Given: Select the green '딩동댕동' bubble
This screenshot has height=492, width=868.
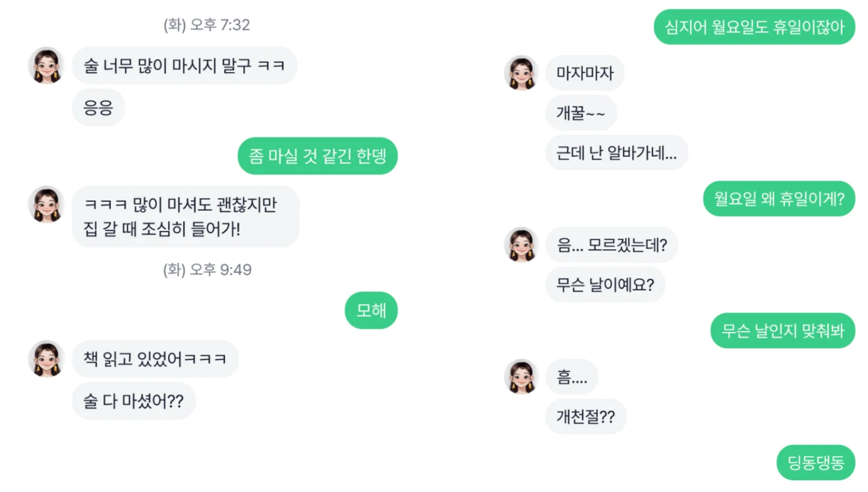Looking at the screenshot, I should pyautogui.click(x=815, y=463).
